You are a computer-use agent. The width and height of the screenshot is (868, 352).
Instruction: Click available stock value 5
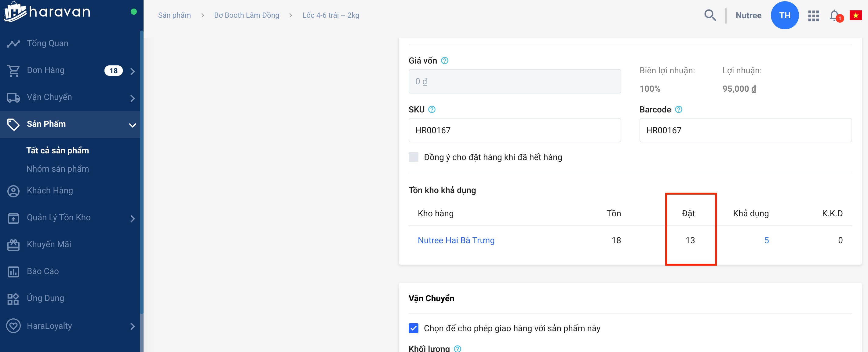pyautogui.click(x=766, y=240)
